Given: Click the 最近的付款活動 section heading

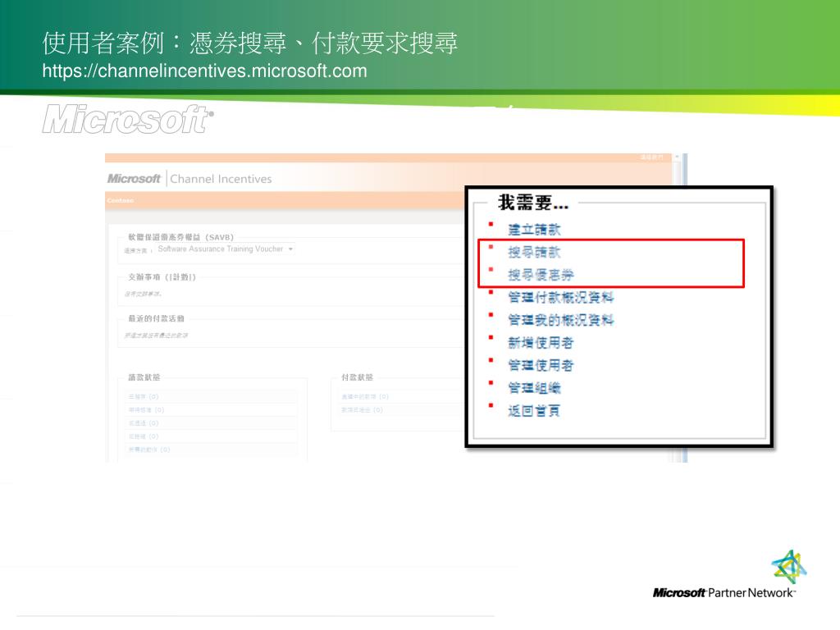Looking at the screenshot, I should point(156,319).
